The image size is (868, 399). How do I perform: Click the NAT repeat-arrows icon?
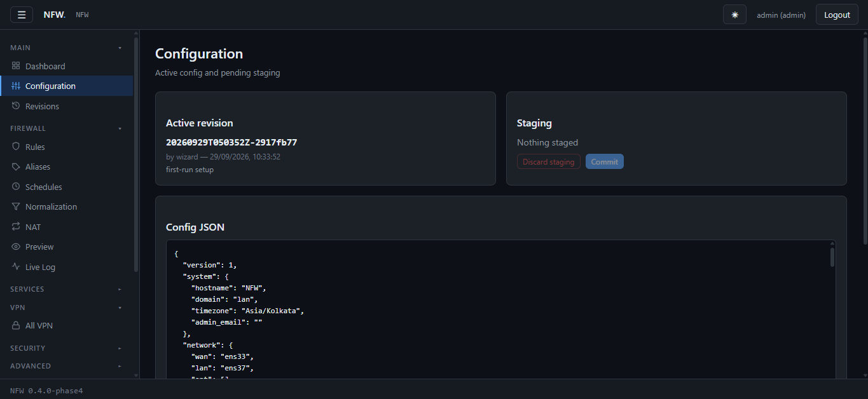[16, 227]
